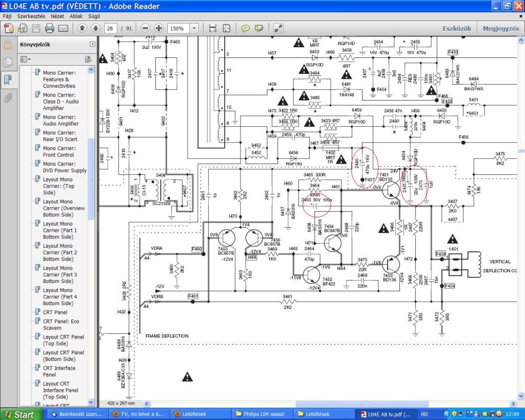Open the Szerkesztés menu

point(31,16)
